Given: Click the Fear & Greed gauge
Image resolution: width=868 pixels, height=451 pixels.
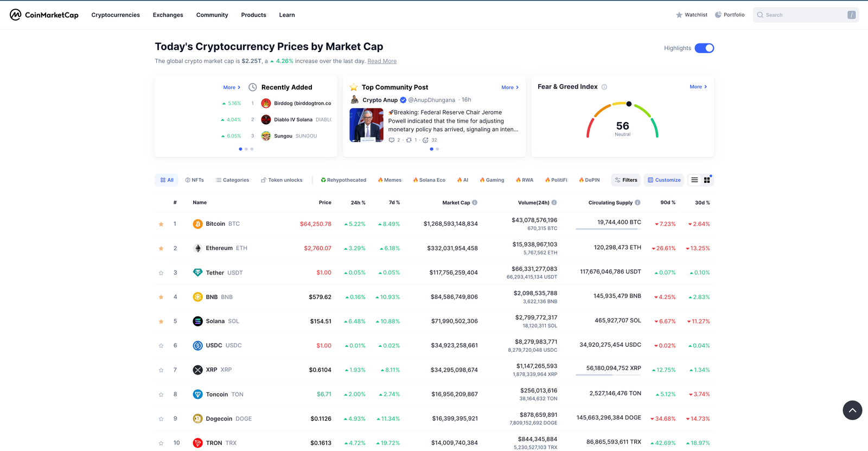Looking at the screenshot, I should pos(622,120).
